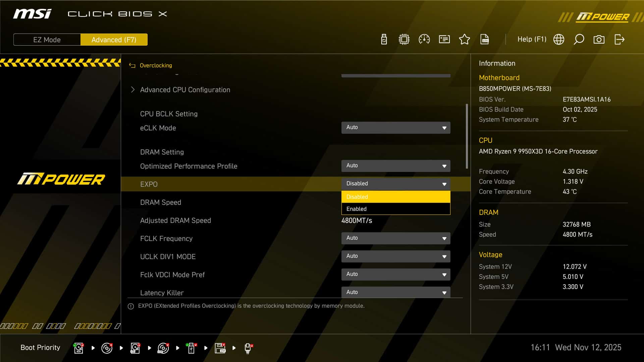The width and height of the screenshot is (644, 362).
Task: Click the DRAM Size 32768 MB value
Action: [x=577, y=224]
